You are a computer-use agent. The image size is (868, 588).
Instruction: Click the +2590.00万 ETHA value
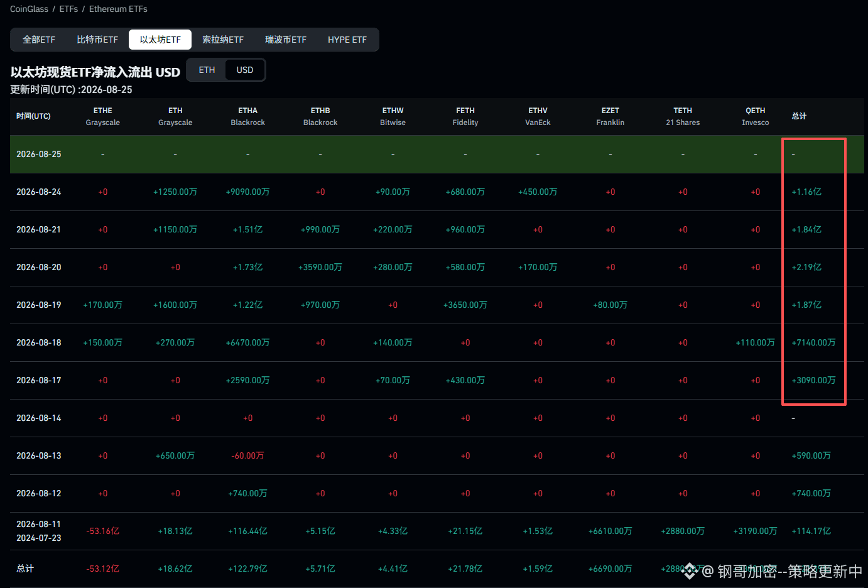248,380
